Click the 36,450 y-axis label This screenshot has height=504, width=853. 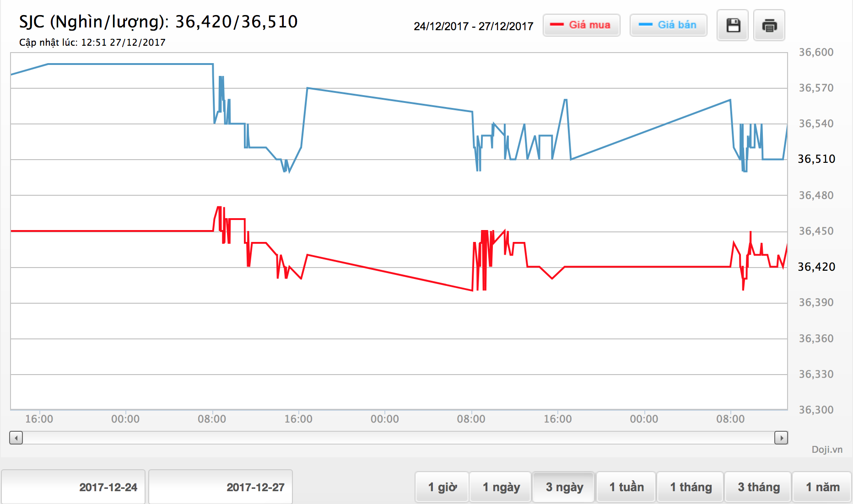(x=816, y=231)
